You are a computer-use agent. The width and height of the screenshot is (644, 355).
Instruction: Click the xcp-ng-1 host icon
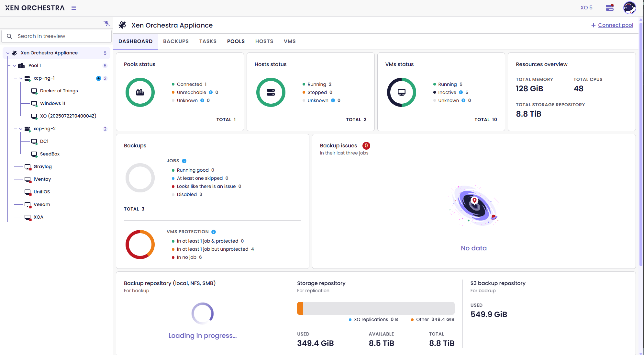28,78
